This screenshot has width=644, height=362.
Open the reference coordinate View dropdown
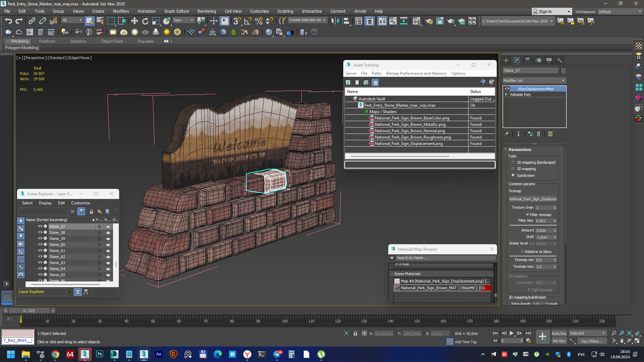(x=184, y=20)
